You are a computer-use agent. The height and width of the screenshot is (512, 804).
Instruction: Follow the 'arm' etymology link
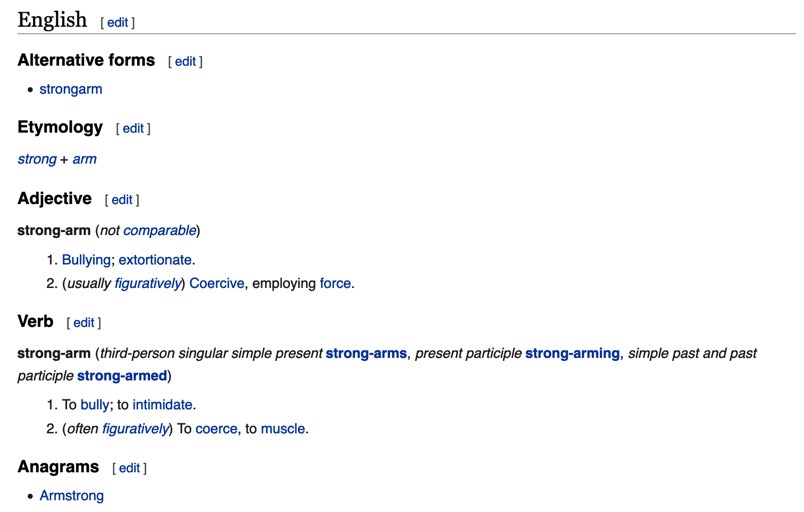[85, 159]
